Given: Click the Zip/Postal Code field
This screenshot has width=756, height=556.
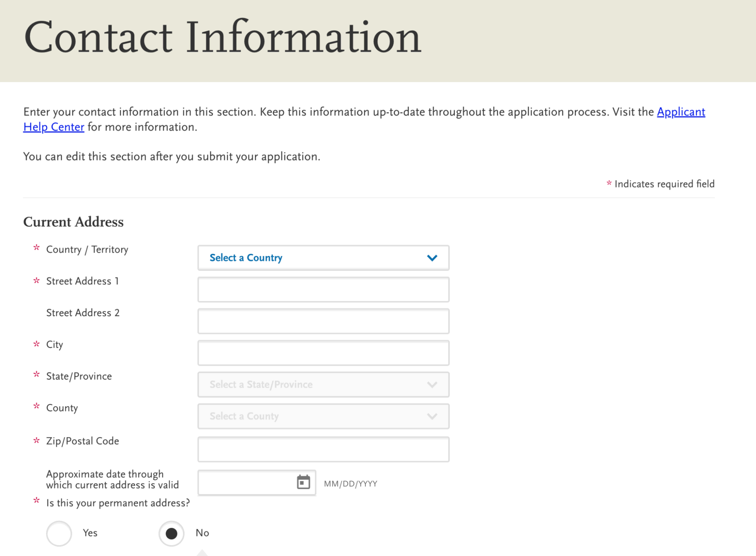Looking at the screenshot, I should point(323,450).
